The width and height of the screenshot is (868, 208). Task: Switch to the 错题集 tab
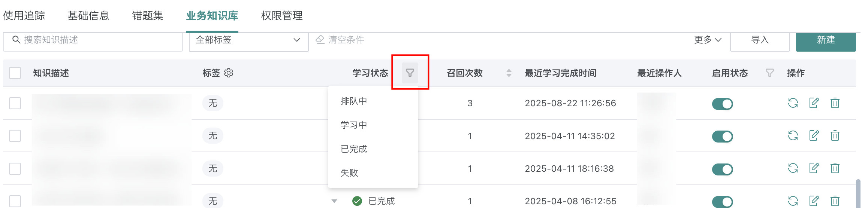pos(148,16)
